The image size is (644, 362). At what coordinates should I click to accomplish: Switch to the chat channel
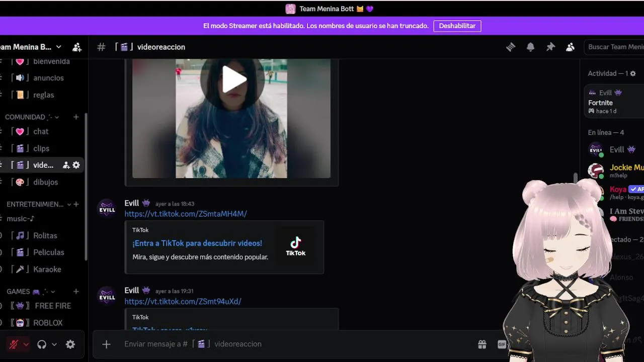point(42,131)
